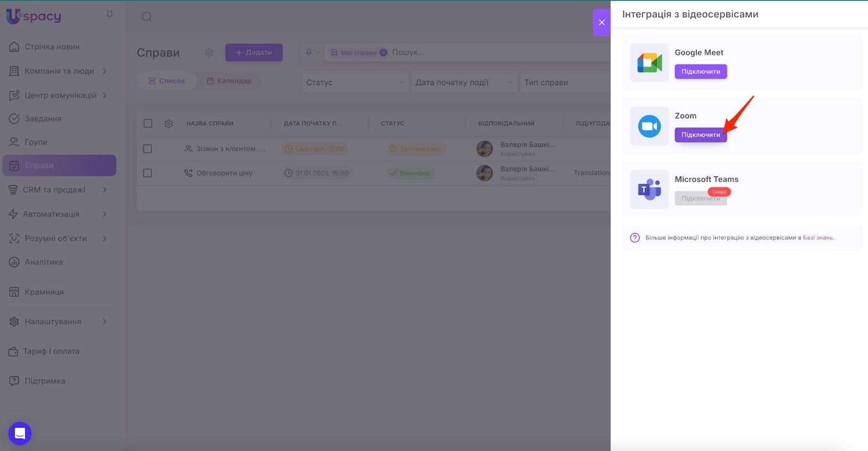Open Тариф і оплата page

point(51,352)
